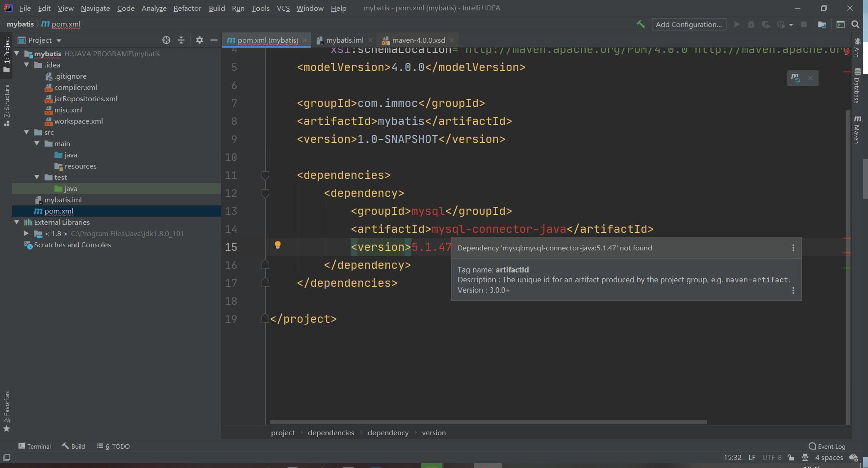Collapse External Libraries node

[17, 222]
